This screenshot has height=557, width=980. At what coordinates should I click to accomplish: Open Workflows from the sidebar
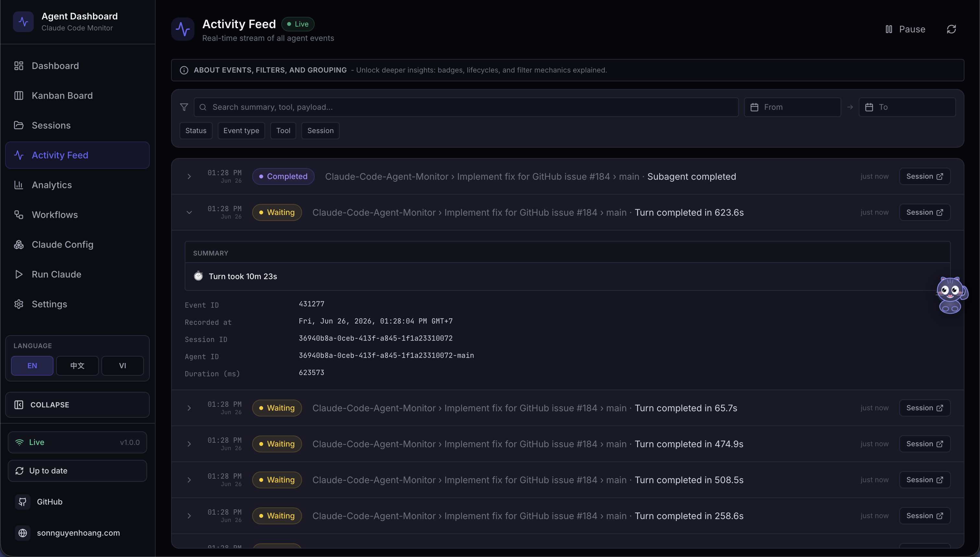[x=77, y=215]
